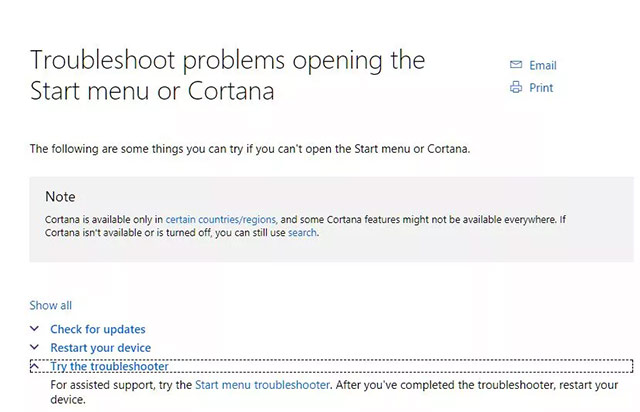Screen dimensions: 640x412
Task: Expand the chevron beside Restart your device
Action: [x=35, y=348]
